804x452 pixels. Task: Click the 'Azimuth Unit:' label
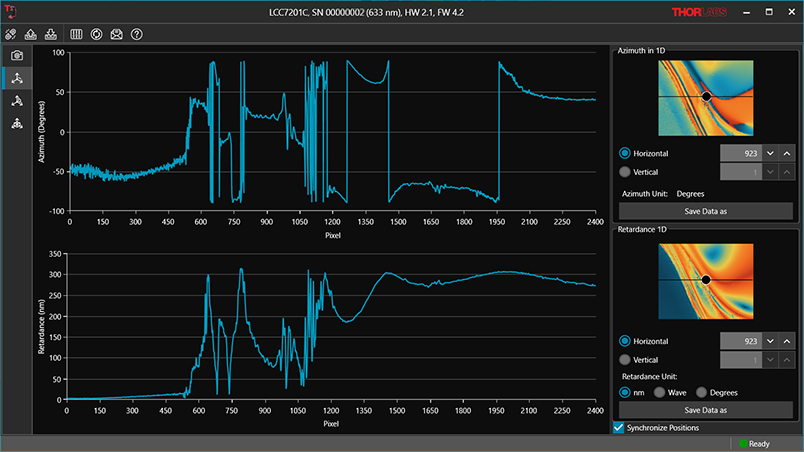pyautogui.click(x=645, y=194)
